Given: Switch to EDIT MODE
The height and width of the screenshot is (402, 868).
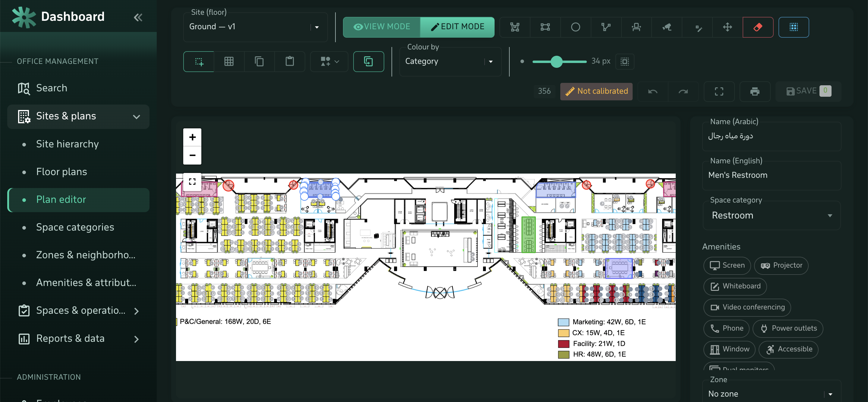Looking at the screenshot, I should pyautogui.click(x=457, y=27).
